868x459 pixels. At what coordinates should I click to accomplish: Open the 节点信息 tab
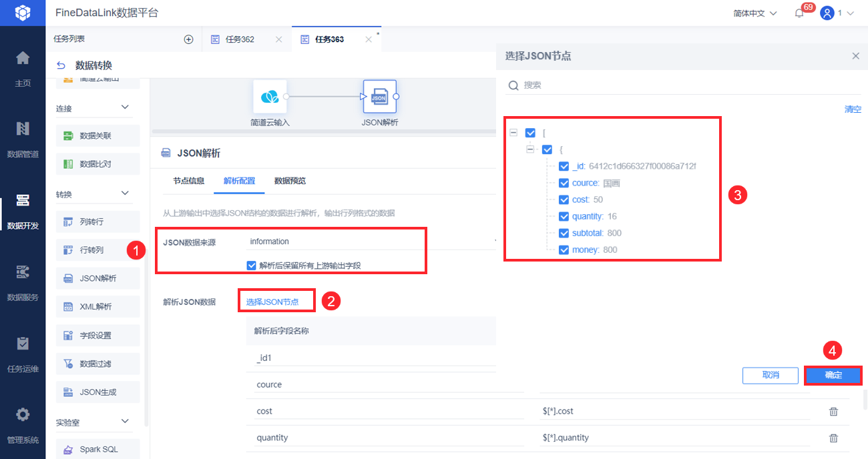(189, 181)
